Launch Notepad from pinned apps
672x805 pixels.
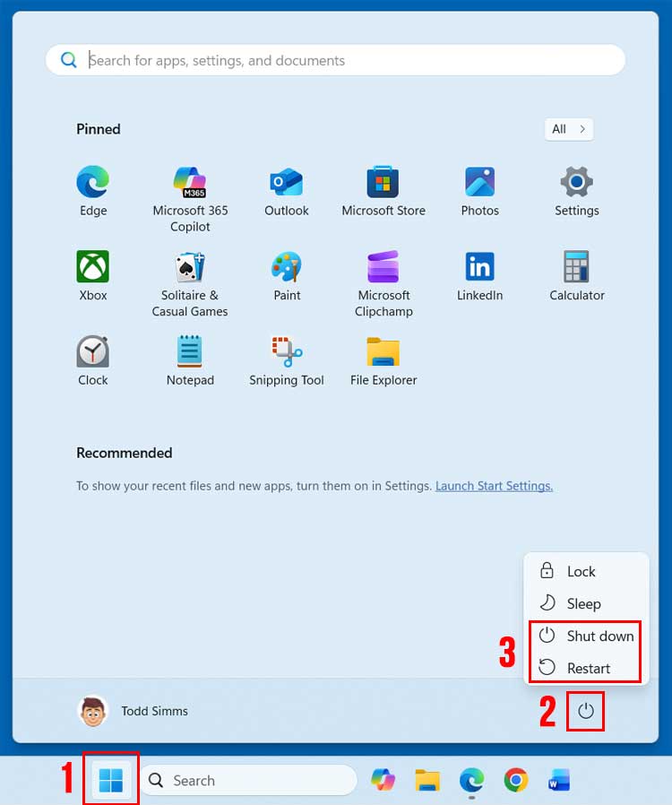pos(190,360)
